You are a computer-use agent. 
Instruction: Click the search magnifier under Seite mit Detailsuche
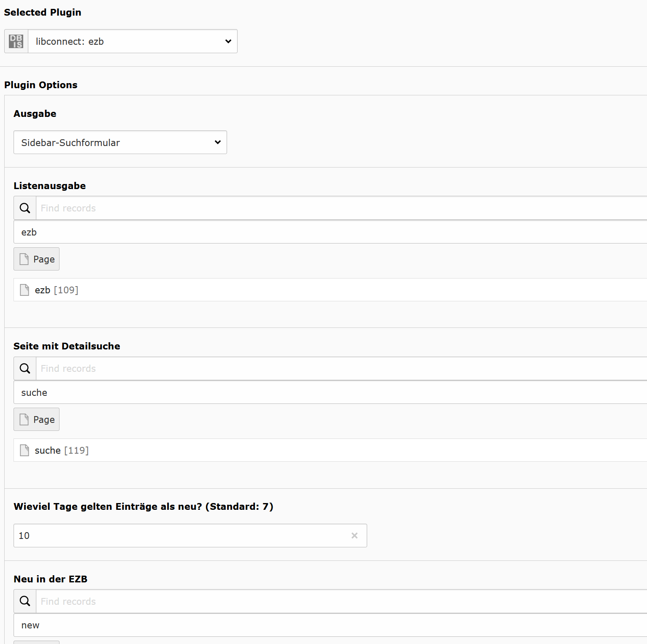24,368
